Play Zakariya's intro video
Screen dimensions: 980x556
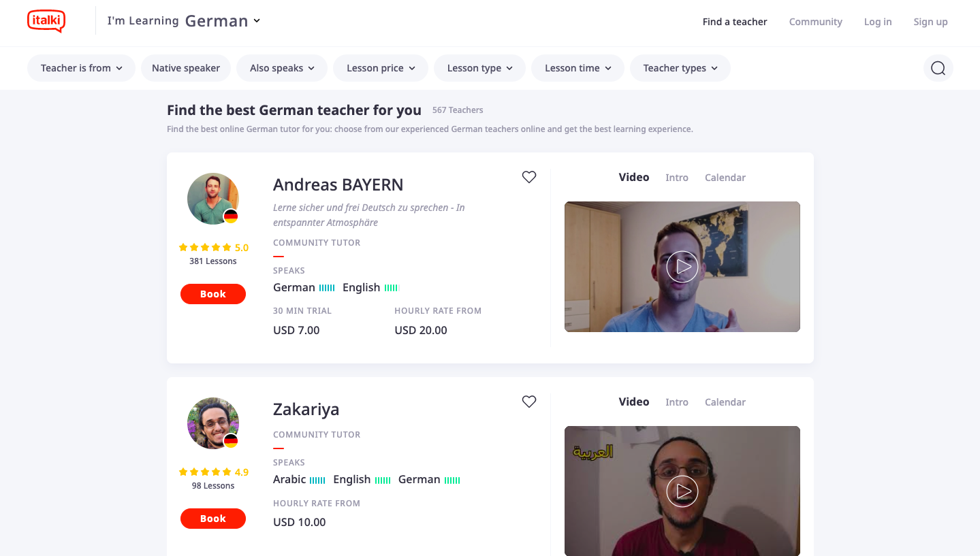(x=682, y=491)
